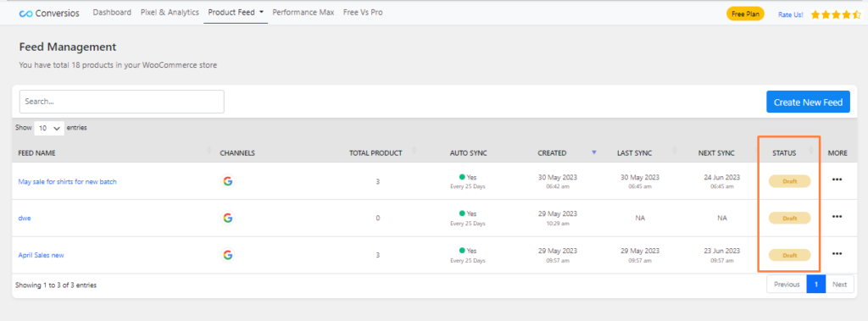Screen dimensions: 868x321
Task: Focus the feed Search field
Action: pyautogui.click(x=122, y=102)
